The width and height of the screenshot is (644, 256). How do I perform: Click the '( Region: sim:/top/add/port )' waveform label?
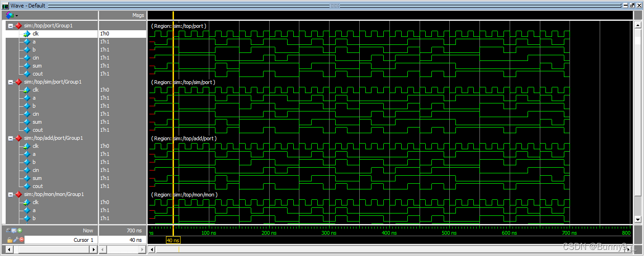(183, 138)
